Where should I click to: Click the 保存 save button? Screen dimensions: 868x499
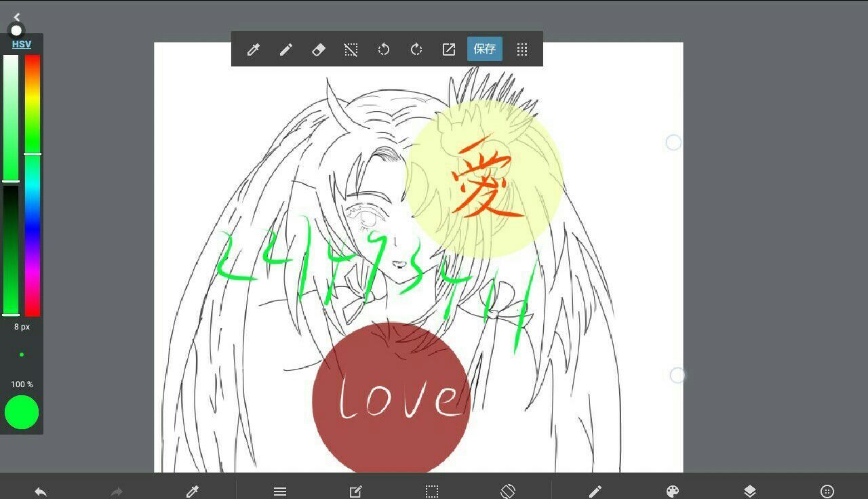[485, 49]
